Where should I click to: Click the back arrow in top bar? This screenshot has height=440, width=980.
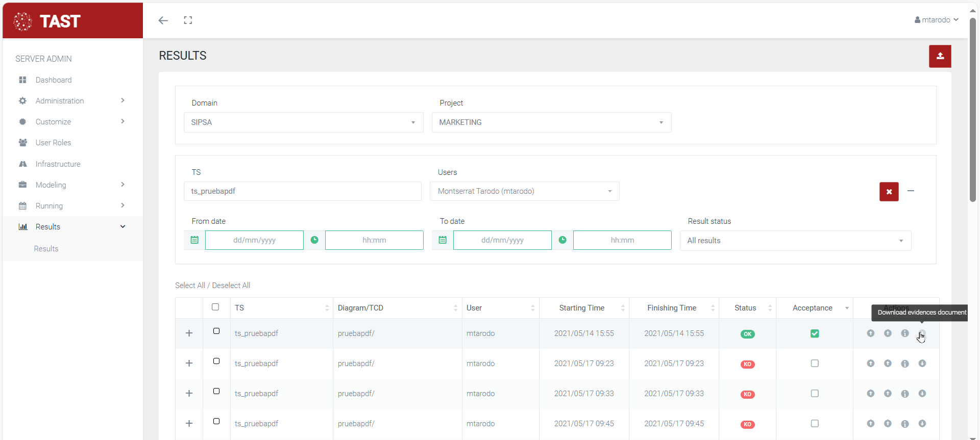pos(163,20)
